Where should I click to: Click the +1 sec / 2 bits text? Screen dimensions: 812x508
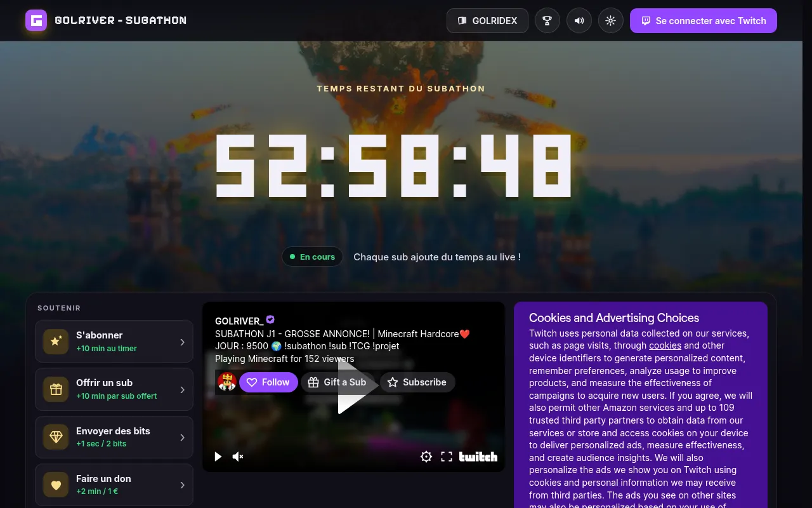coord(101,444)
